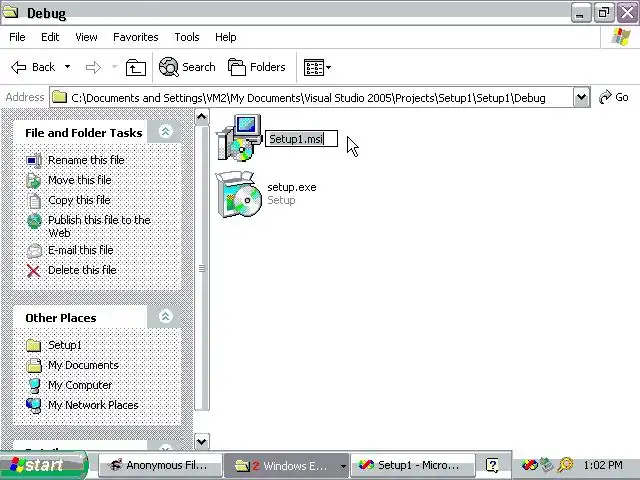640x480 pixels.
Task: Open My Network Places link
Action: coord(93,405)
